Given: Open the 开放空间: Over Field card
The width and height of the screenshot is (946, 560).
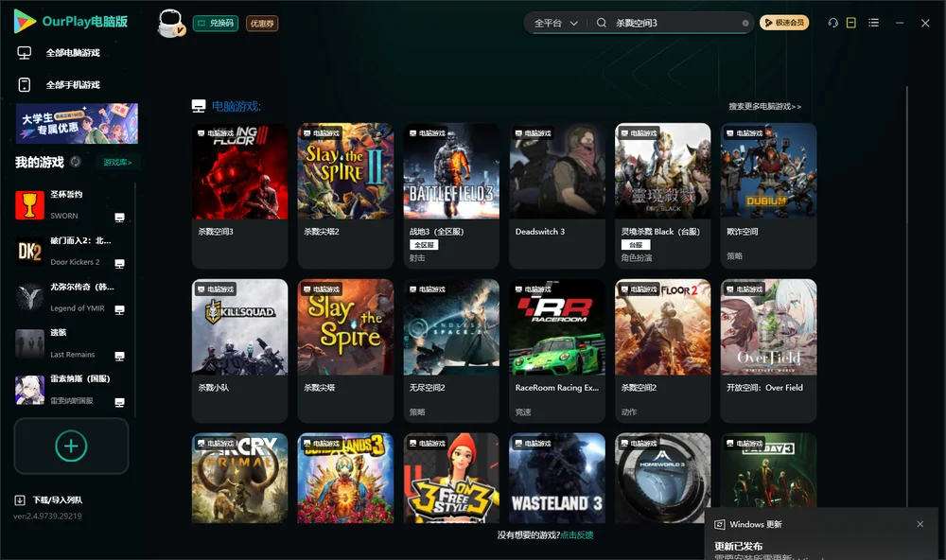Looking at the screenshot, I should coord(768,351).
